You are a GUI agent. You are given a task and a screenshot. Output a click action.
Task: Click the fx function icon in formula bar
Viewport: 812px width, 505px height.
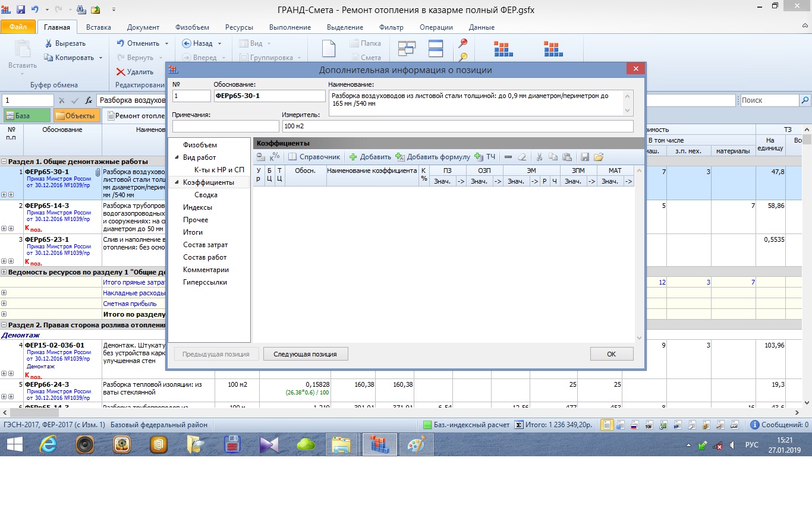[x=89, y=100]
